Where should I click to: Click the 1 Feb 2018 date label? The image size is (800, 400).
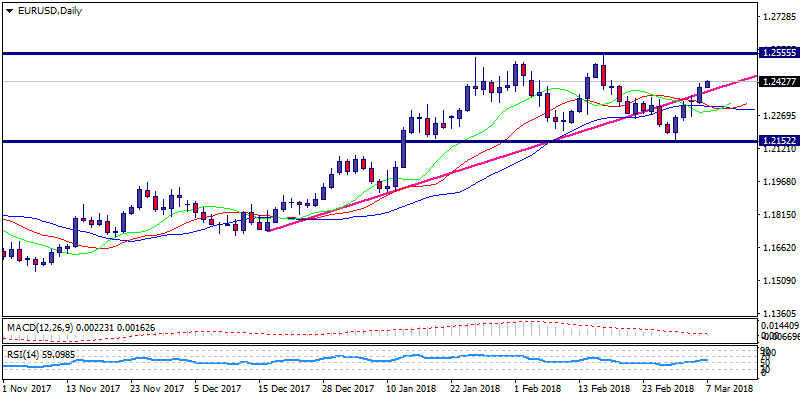538,387
